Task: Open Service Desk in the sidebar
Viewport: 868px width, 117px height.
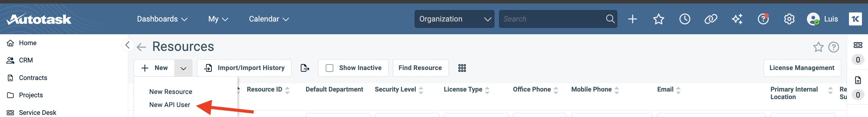Action: point(38,112)
